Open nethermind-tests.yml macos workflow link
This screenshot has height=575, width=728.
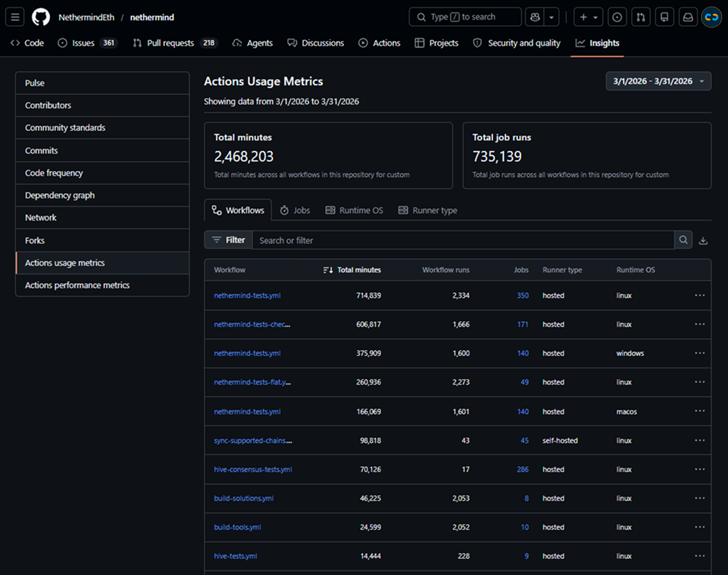tap(247, 412)
